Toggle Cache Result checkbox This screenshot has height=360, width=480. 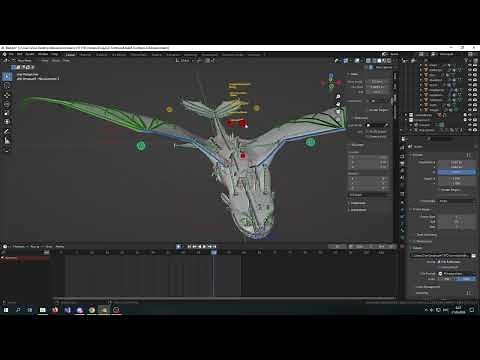[440, 267]
